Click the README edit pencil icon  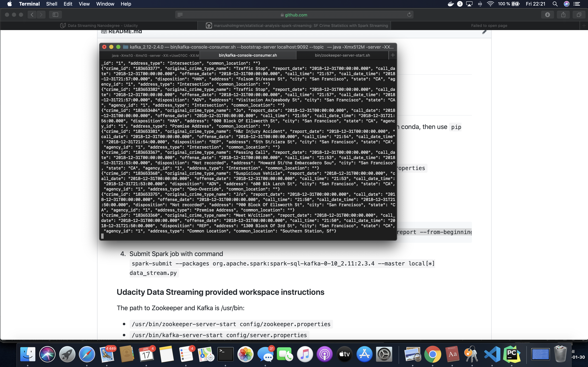[x=484, y=32]
